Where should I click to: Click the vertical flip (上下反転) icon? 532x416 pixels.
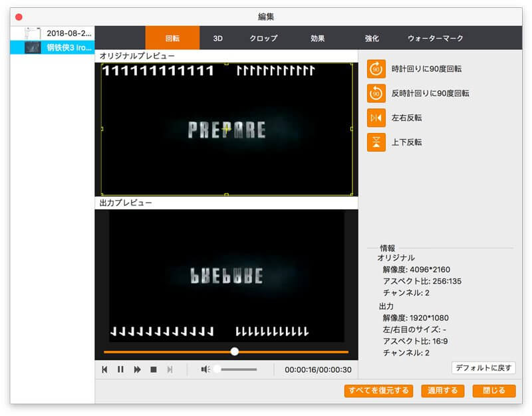[x=376, y=142]
